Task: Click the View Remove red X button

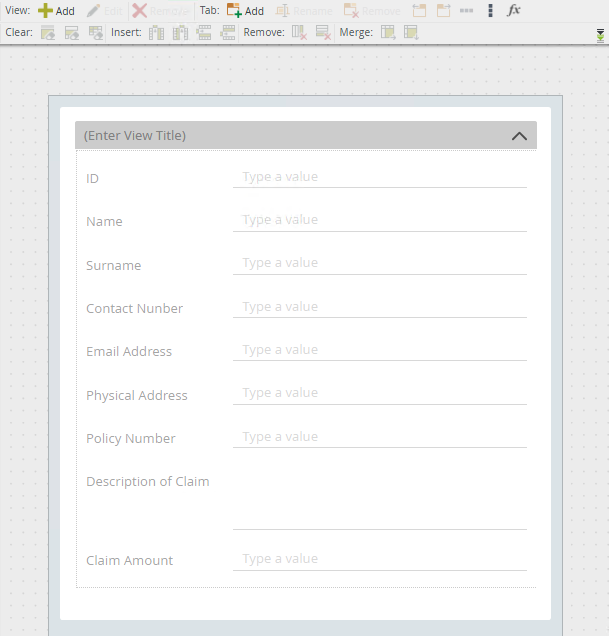Action: pyautogui.click(x=160, y=11)
